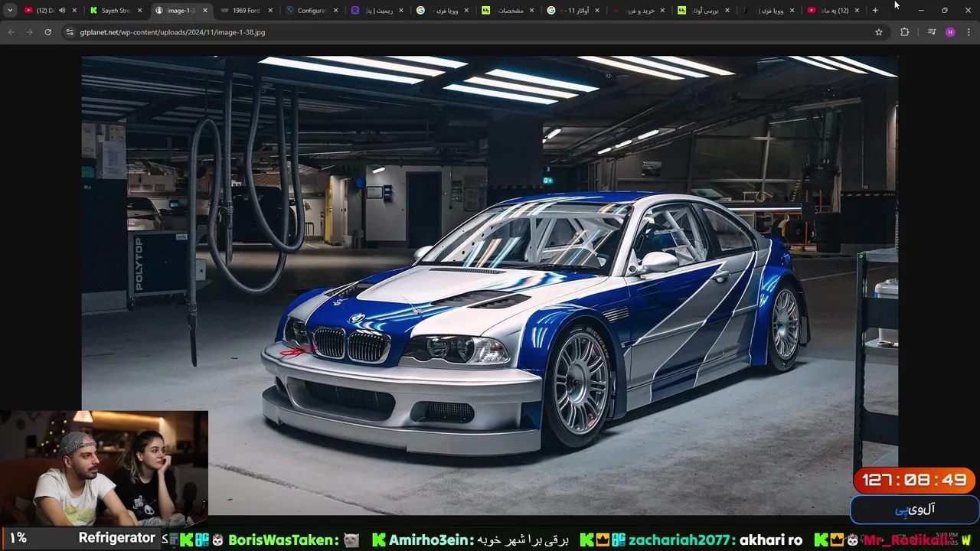Screen dimensions: 980x551
Task: Close the active image-1-38 tab
Action: pos(204,11)
